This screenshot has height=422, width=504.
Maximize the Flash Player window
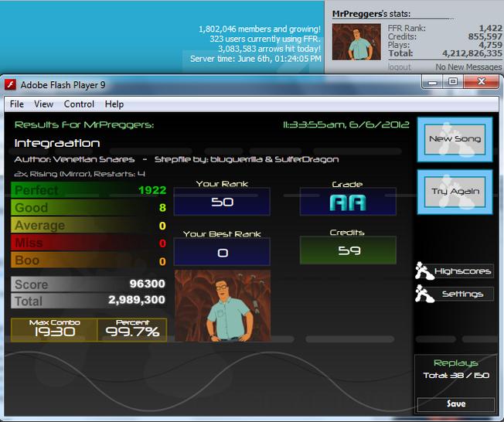453,82
